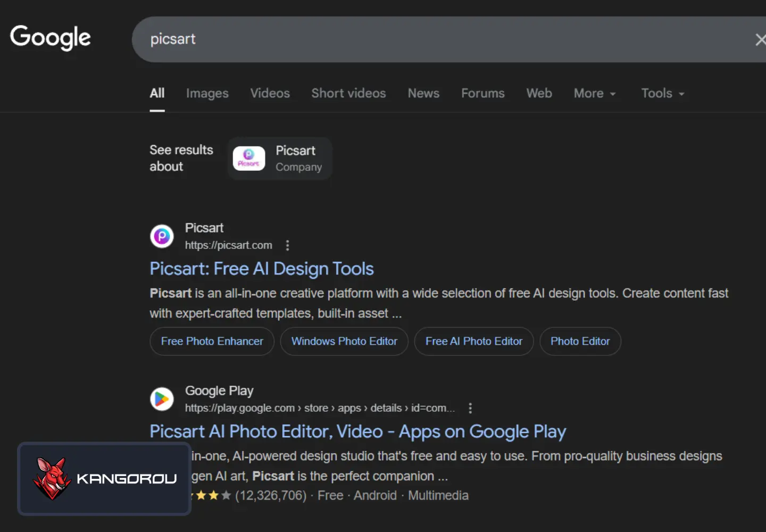Click into the search field containing 'picsart'
Screen dimensions: 766x532
[426, 39]
